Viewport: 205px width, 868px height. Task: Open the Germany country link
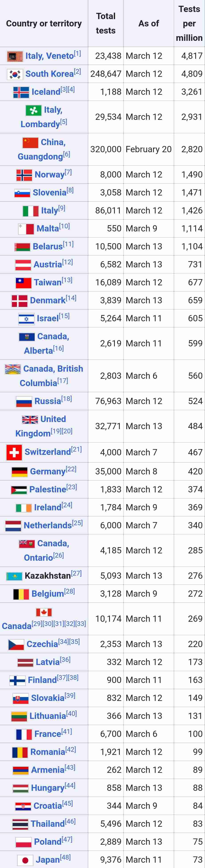(47, 471)
